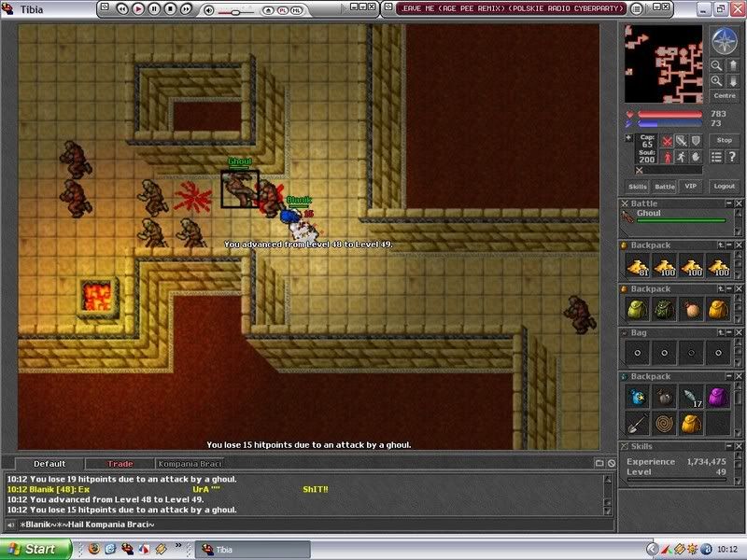
Task: Go up from the second Backpack container
Action: pos(721,289)
